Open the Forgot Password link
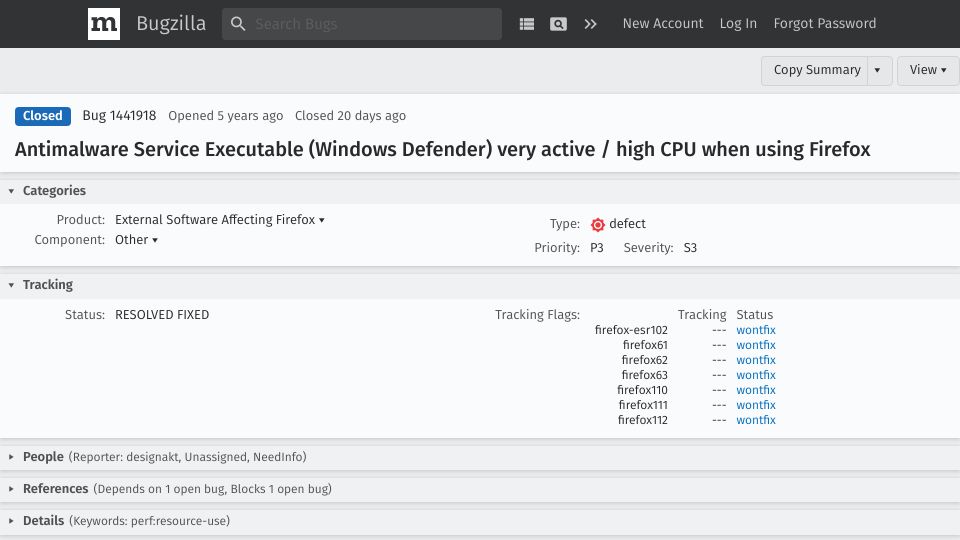The width and height of the screenshot is (960, 540). click(825, 23)
